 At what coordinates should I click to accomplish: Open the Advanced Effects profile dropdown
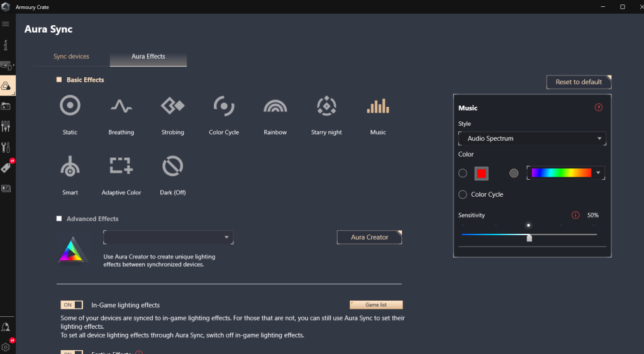[168, 237]
